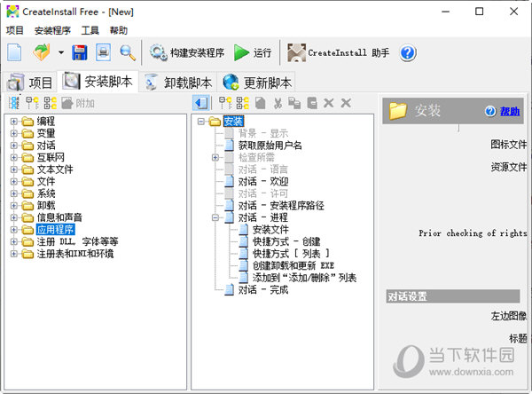This screenshot has width=532, height=394.
Task: Click collapse-all icon in script panel toolbar
Action: click(243, 103)
